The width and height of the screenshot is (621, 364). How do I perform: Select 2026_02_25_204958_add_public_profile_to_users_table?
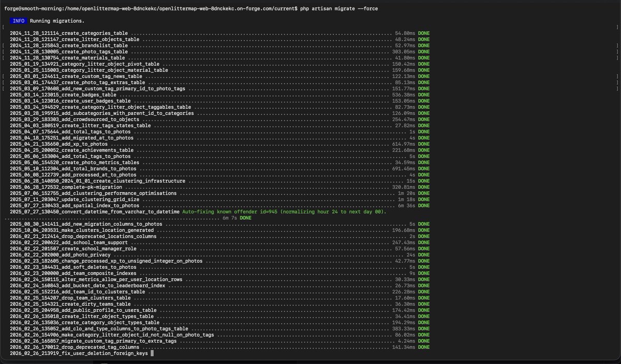pos(83,310)
